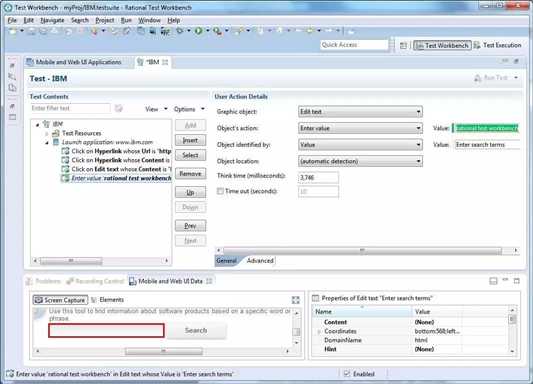Click the table icon beside 'Properties of Edit text'
The height and width of the screenshot is (384, 533).
tap(315, 298)
